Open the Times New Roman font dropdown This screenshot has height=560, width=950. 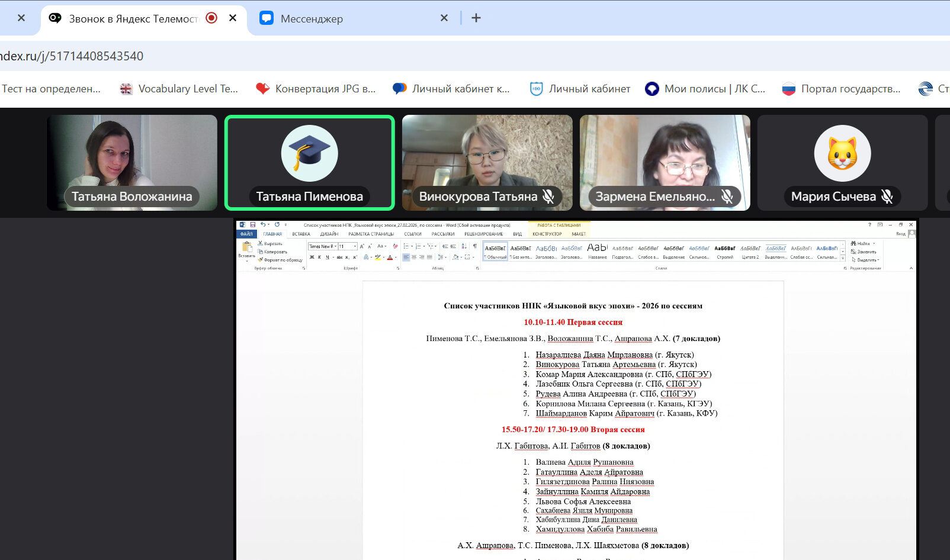(x=335, y=246)
